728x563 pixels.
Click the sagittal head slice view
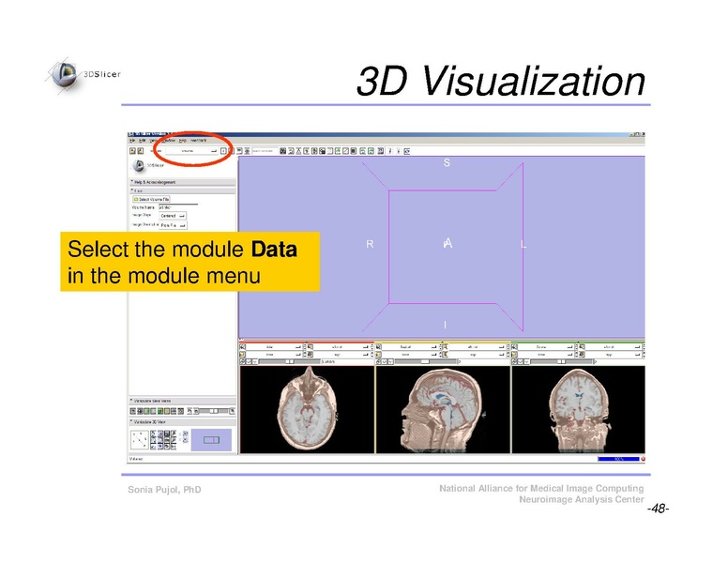[443, 409]
